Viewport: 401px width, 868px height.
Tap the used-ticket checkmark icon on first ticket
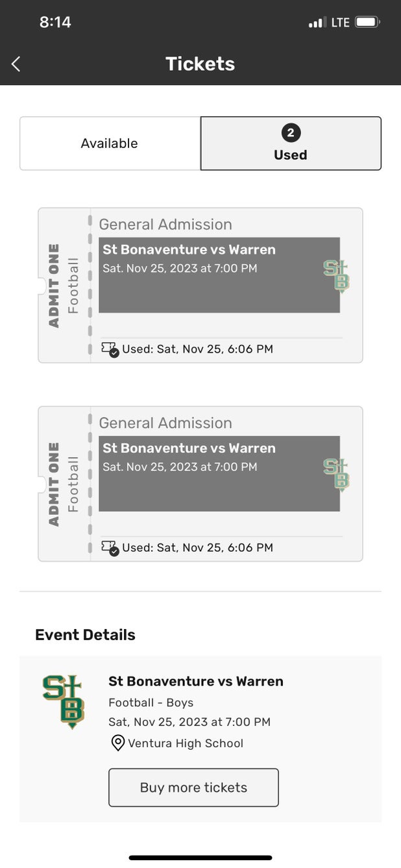click(x=110, y=349)
